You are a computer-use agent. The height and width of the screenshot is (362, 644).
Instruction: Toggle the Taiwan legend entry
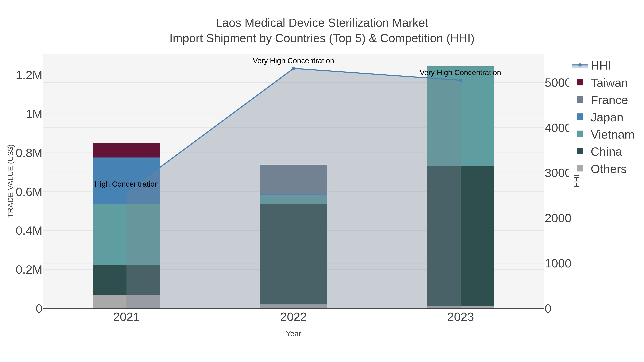[x=602, y=83]
